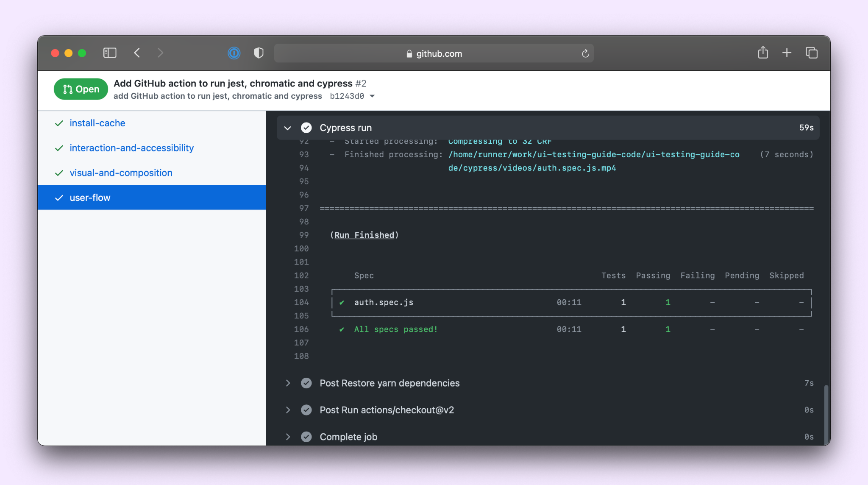The width and height of the screenshot is (868, 485).
Task: Click the selected user-flow job
Action: (x=90, y=198)
